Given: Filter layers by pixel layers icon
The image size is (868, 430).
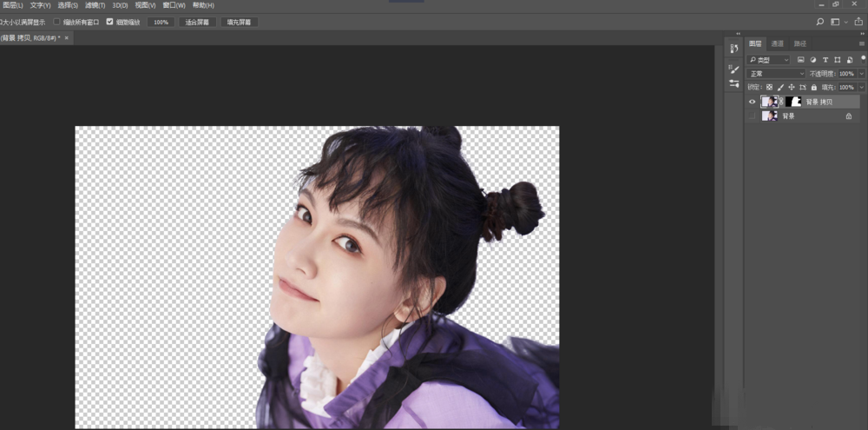Looking at the screenshot, I should point(800,60).
